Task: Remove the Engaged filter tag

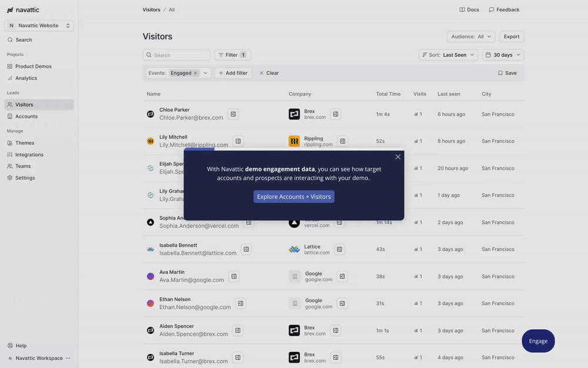Action: 195,73
